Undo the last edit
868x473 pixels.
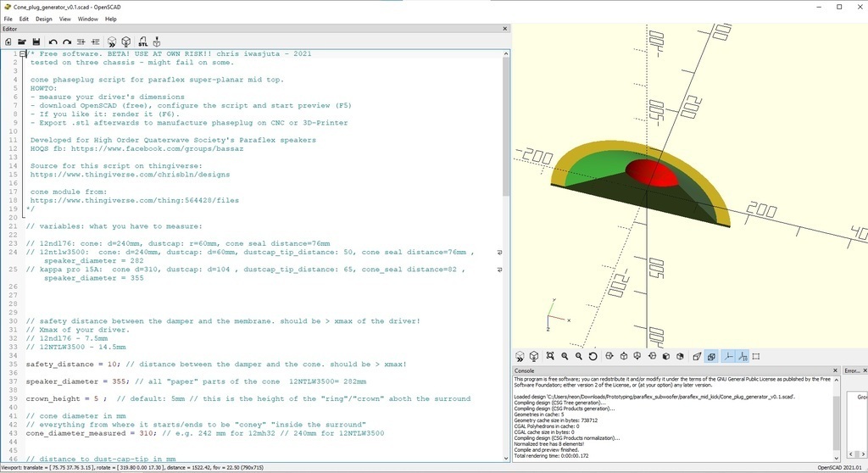pos(53,42)
